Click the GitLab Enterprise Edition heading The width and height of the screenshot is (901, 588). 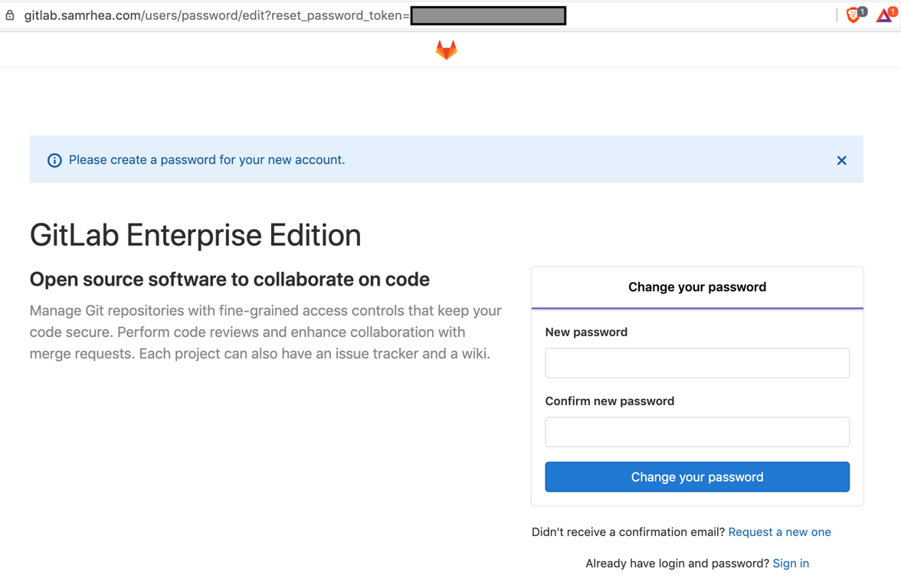(x=195, y=236)
